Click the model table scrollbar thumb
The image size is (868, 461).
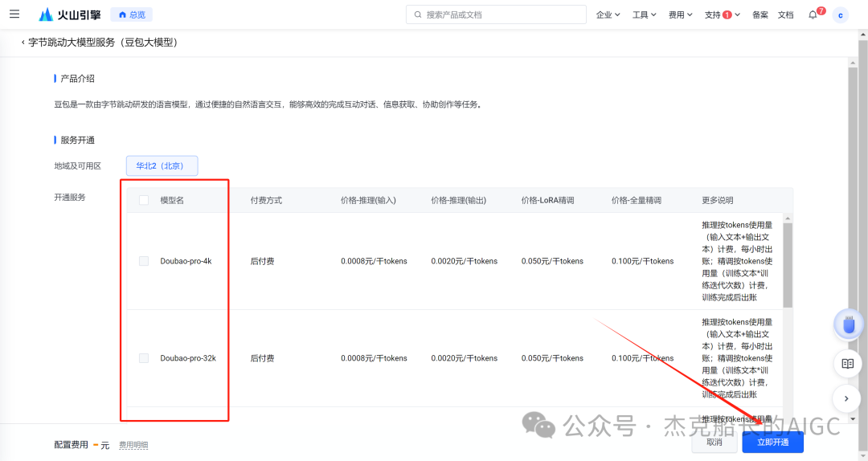pos(788,264)
